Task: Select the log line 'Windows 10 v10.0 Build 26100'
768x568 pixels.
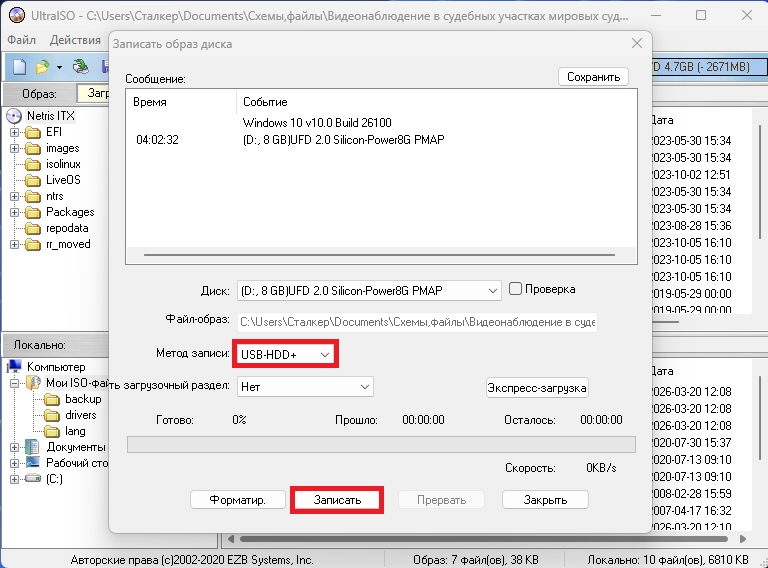Action: click(317, 122)
